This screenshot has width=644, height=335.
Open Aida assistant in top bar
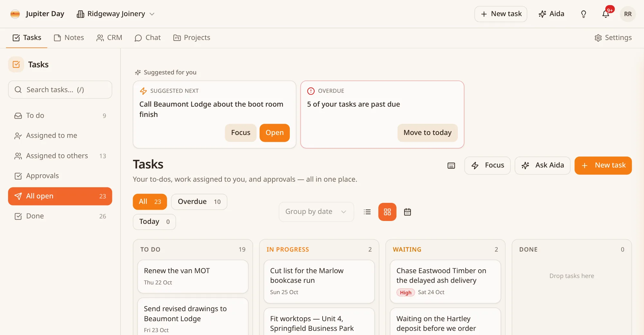click(551, 14)
